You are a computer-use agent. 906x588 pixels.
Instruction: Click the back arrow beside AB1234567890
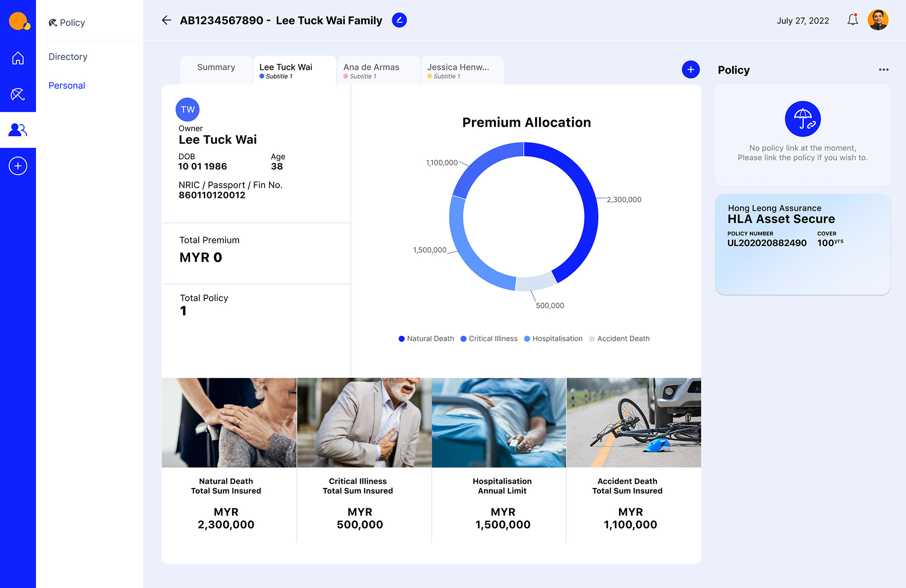pyautogui.click(x=166, y=20)
